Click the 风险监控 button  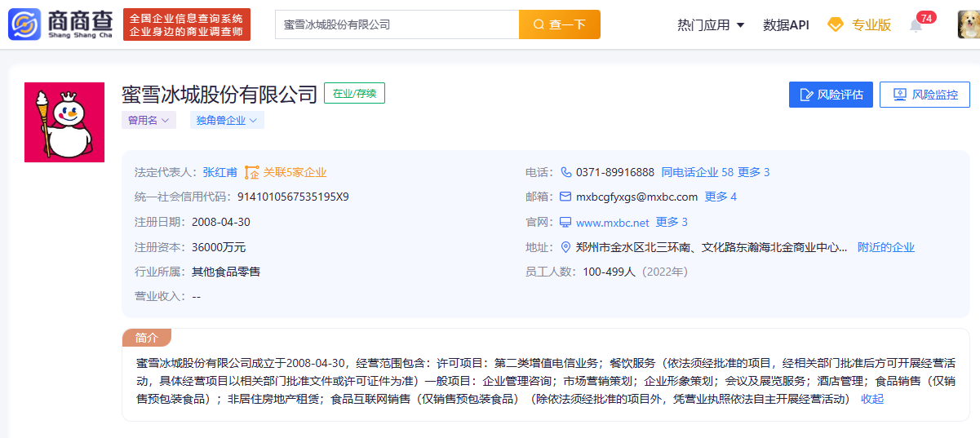(925, 95)
